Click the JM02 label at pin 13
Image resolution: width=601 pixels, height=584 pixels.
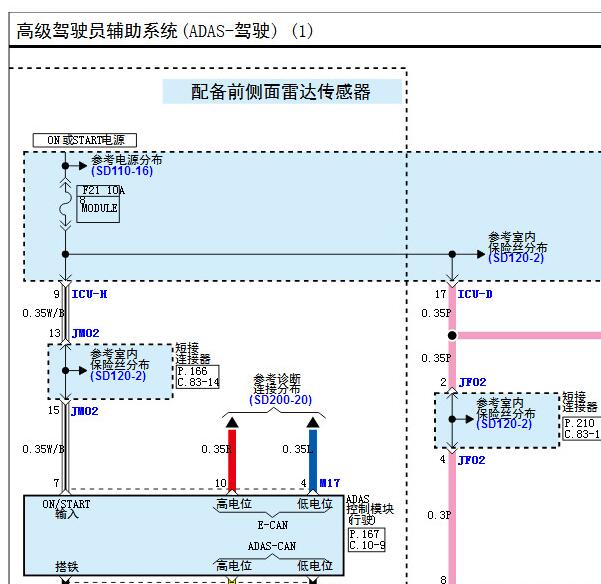85,333
